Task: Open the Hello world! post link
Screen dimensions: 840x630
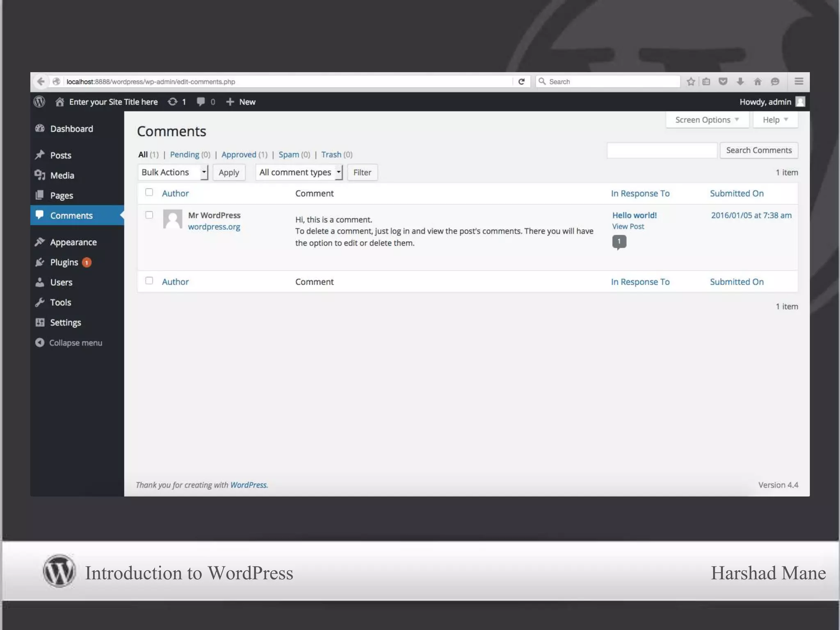Action: (x=635, y=215)
